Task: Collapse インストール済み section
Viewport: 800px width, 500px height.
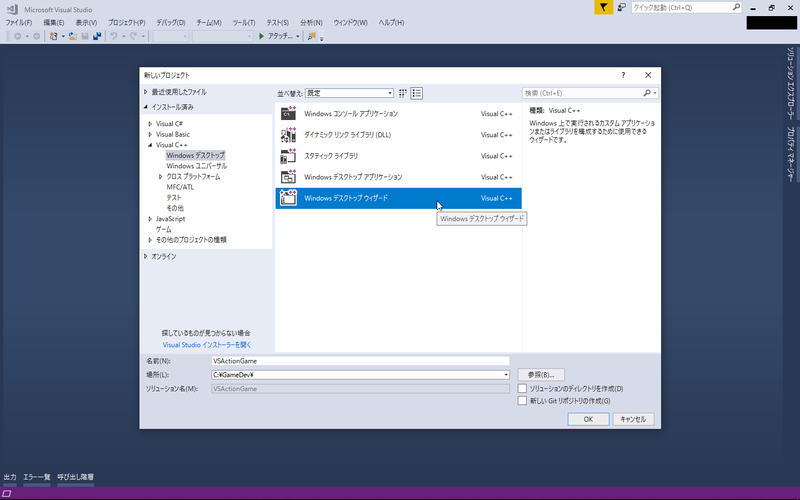Action: (146, 107)
